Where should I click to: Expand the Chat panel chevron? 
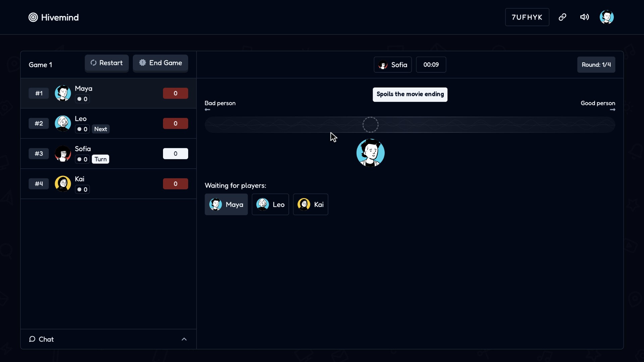coord(184,339)
